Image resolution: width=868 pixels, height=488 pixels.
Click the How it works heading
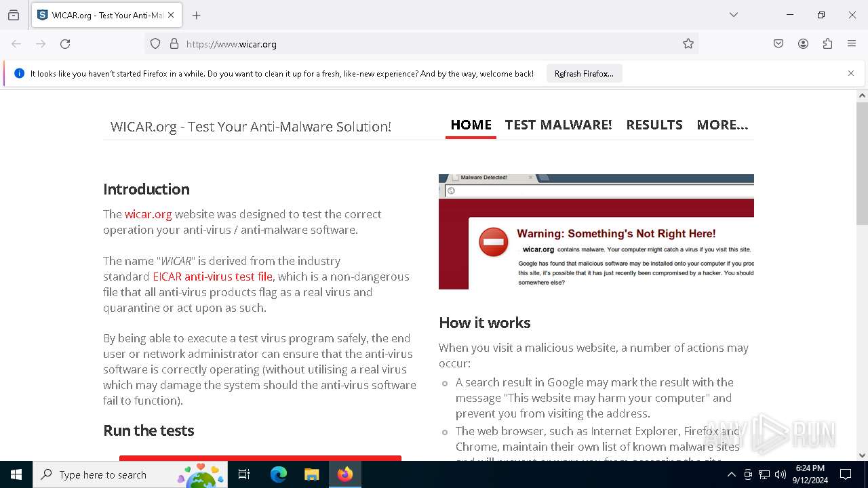[x=485, y=323]
